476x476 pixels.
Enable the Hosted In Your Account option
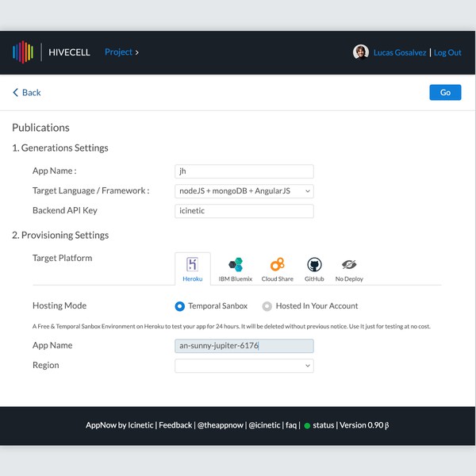267,306
